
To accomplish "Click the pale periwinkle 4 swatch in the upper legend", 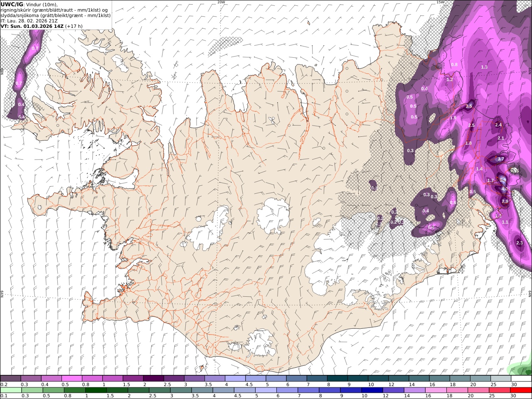I will coord(235,379).
